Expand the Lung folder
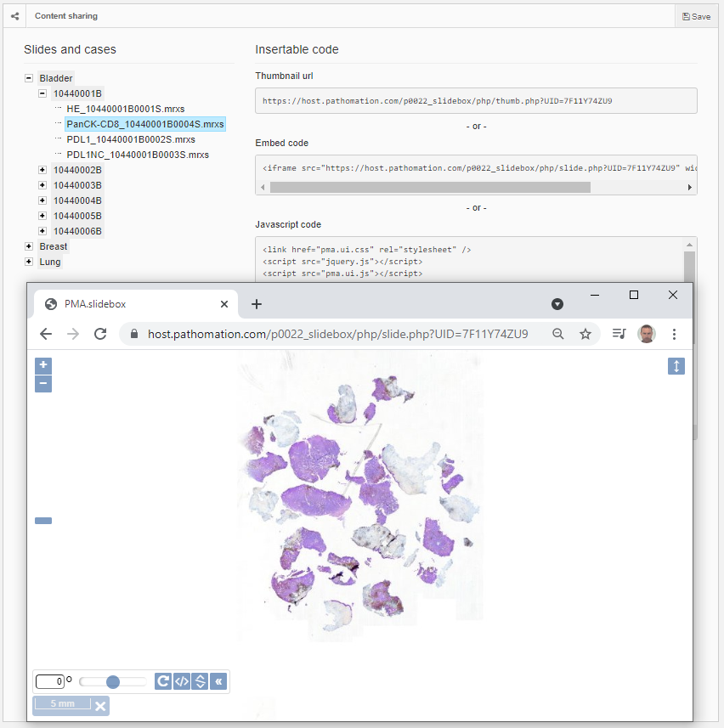Screen dimensions: 724x728 click(29, 262)
